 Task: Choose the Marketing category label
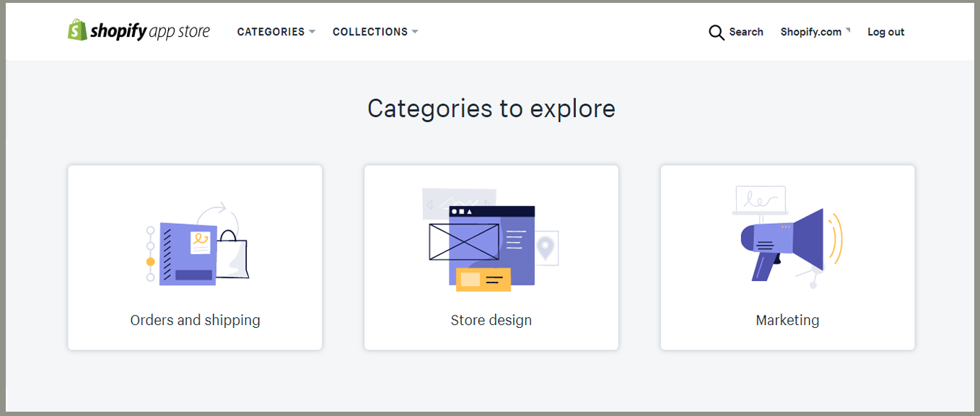point(787,320)
